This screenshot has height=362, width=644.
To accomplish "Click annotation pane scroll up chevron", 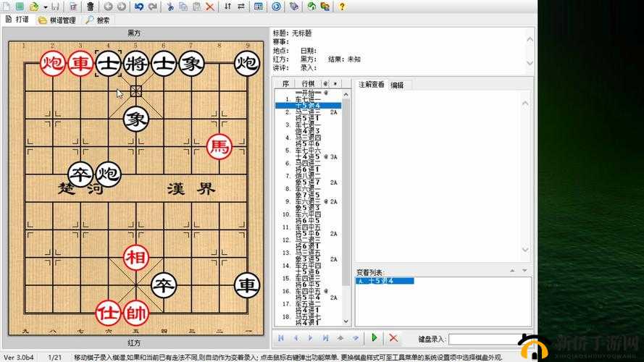I will click(x=525, y=104).
